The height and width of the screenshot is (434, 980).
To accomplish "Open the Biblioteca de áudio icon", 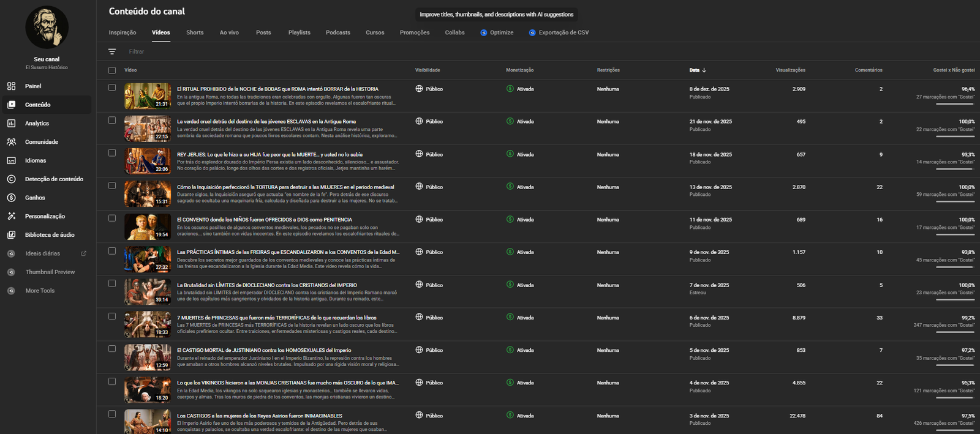I will 11,235.
